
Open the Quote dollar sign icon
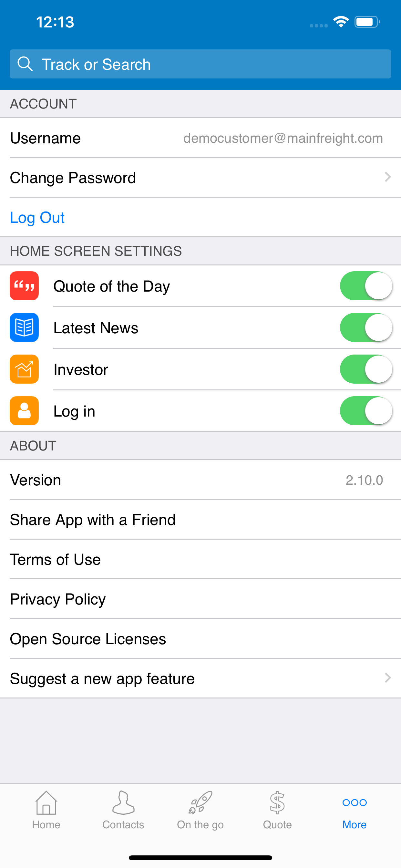(277, 803)
